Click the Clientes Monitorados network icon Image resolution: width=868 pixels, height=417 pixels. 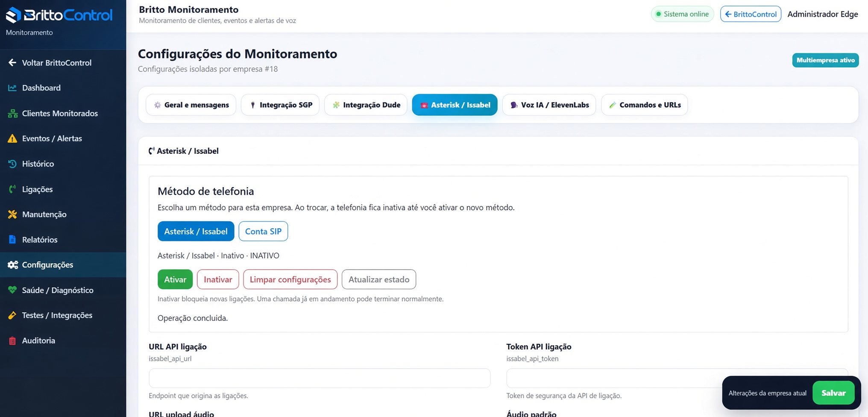12,113
